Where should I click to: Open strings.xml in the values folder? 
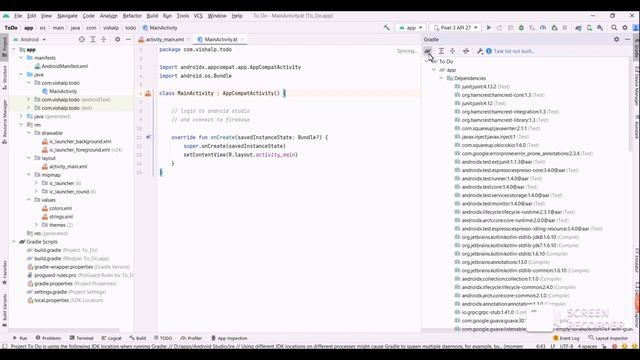click(x=61, y=217)
